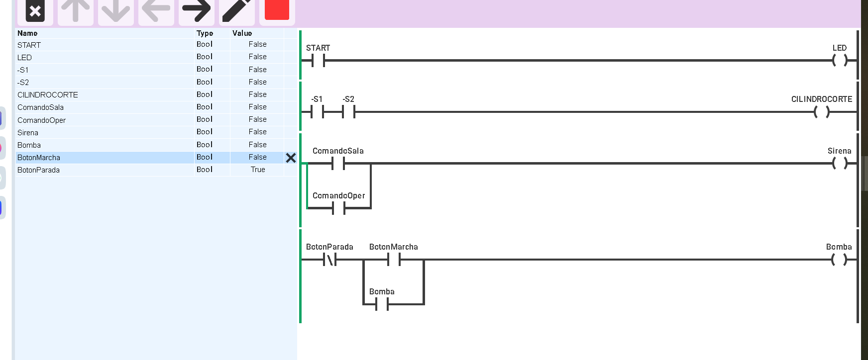The height and width of the screenshot is (360, 868).
Task: Click the False value of ComandoOper
Action: pos(258,119)
